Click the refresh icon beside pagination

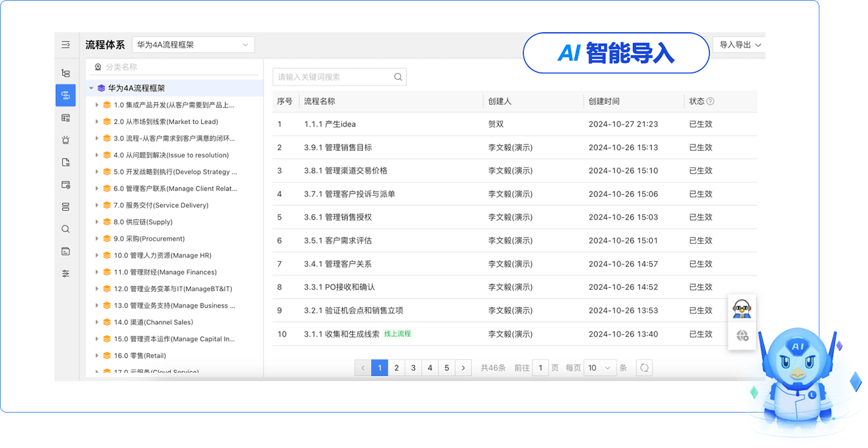point(644,368)
